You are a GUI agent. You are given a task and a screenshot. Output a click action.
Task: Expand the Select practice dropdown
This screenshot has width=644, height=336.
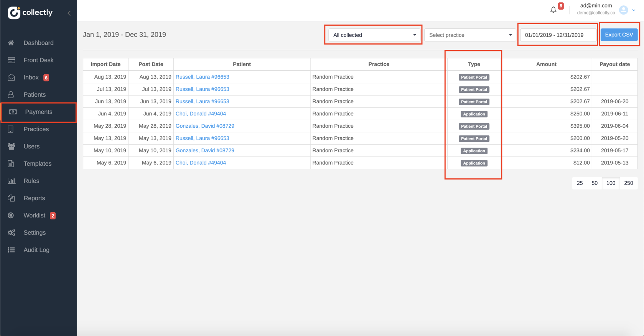tap(470, 35)
